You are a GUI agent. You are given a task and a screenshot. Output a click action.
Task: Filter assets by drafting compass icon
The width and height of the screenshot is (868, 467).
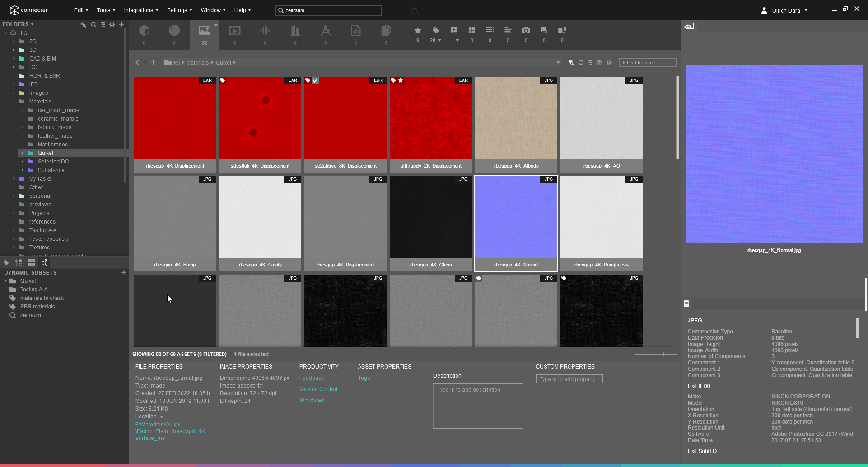coord(326,30)
